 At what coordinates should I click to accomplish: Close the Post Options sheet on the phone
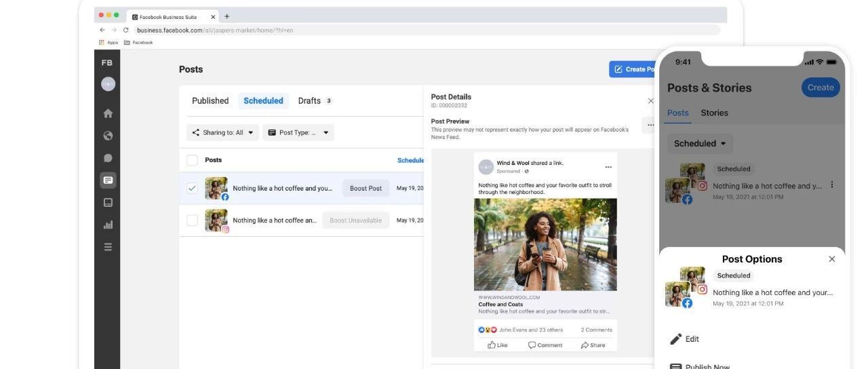pyautogui.click(x=832, y=259)
